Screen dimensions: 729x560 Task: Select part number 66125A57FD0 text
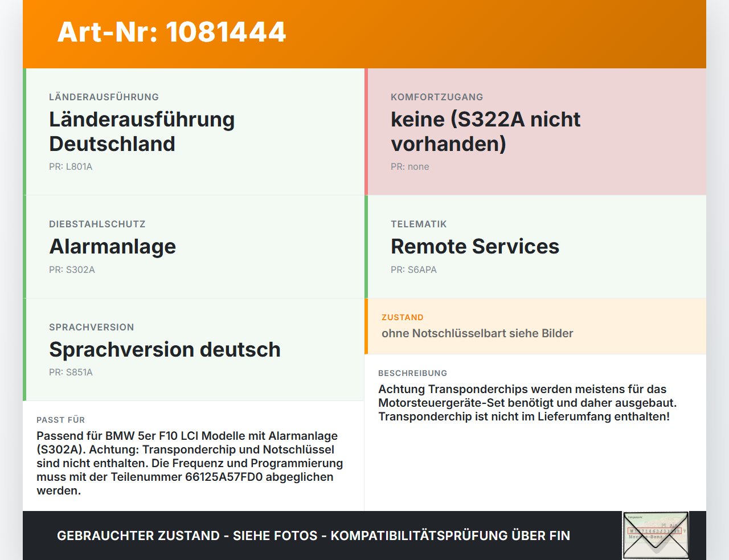224,477
